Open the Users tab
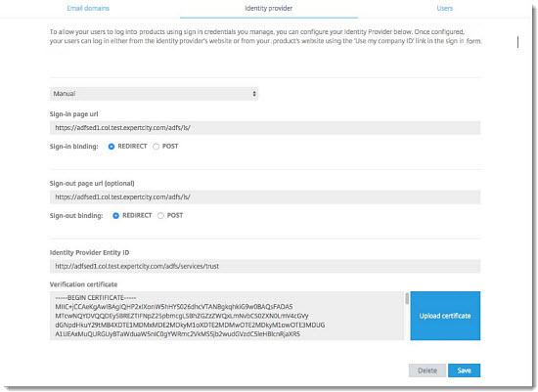 pyautogui.click(x=445, y=8)
